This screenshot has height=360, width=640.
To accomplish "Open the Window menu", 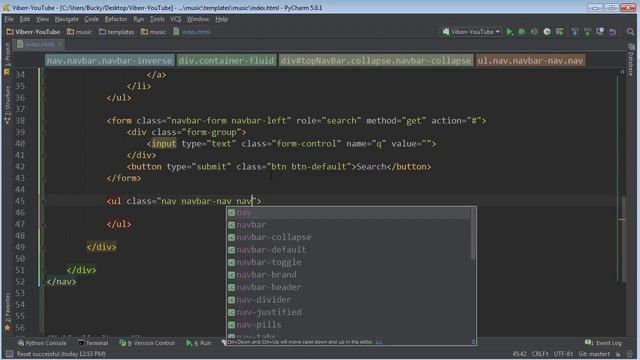I will pos(198,19).
